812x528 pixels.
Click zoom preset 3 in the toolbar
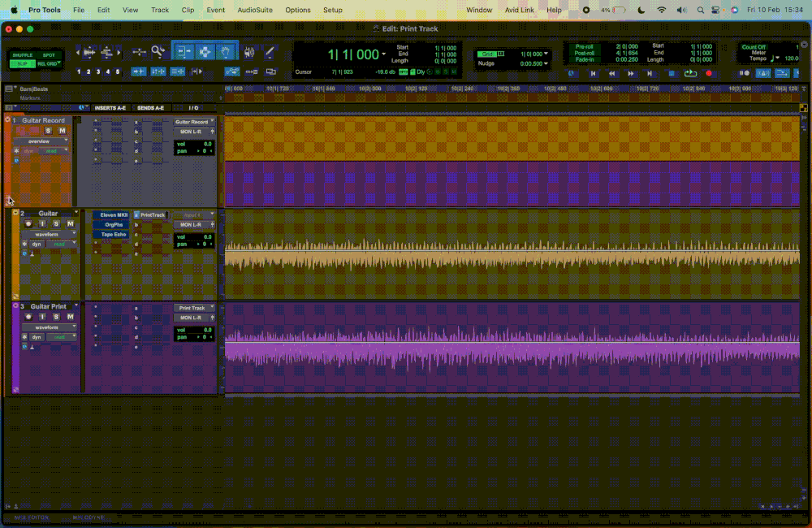coord(98,71)
